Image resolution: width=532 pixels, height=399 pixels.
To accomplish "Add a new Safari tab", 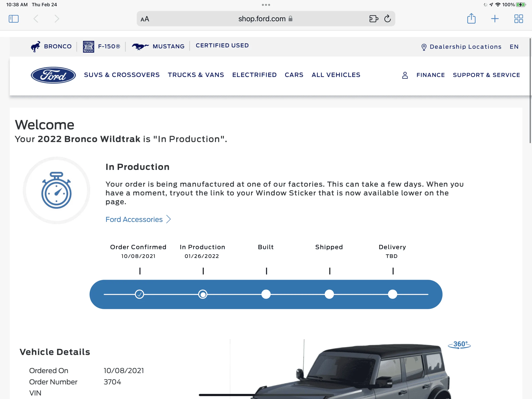I will pyautogui.click(x=495, y=19).
